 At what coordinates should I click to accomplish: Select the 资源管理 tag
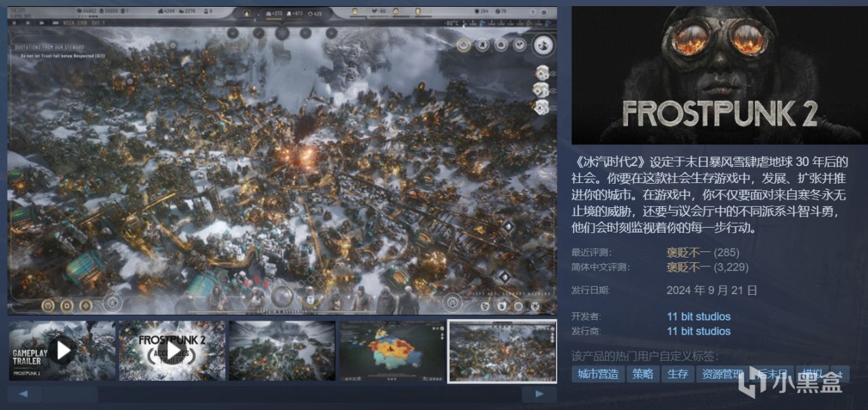pos(722,374)
